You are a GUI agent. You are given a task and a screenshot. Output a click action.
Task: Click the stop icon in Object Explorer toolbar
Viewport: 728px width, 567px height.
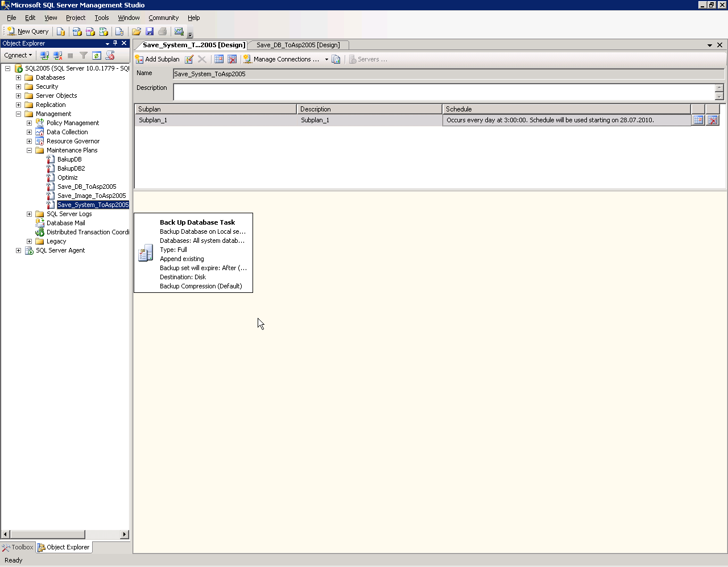coord(71,55)
